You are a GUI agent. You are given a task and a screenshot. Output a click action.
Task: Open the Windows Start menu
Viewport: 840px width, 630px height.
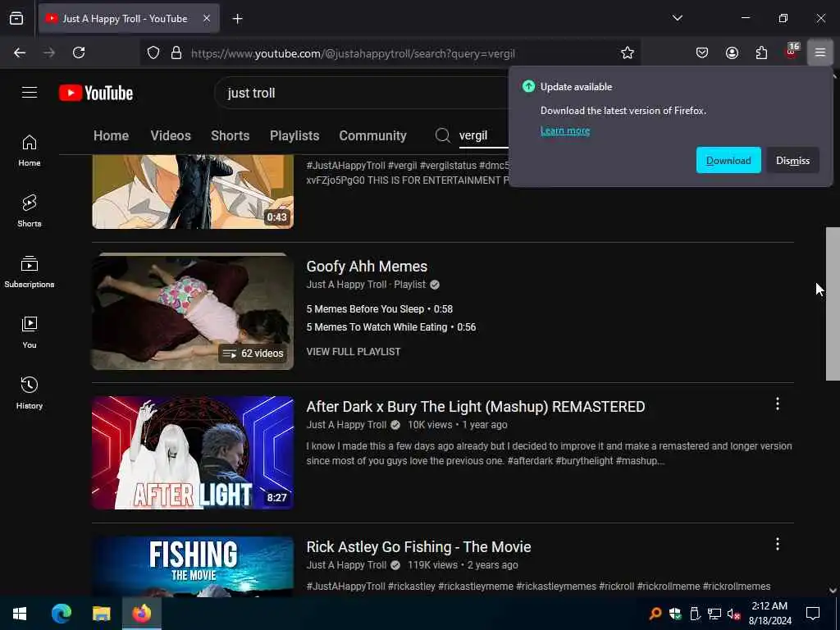click(20, 614)
